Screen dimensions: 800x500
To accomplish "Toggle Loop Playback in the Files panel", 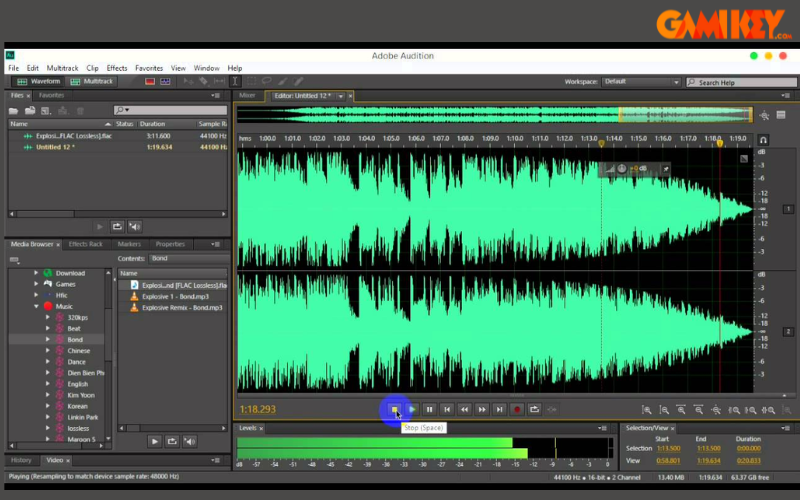I will (117, 227).
